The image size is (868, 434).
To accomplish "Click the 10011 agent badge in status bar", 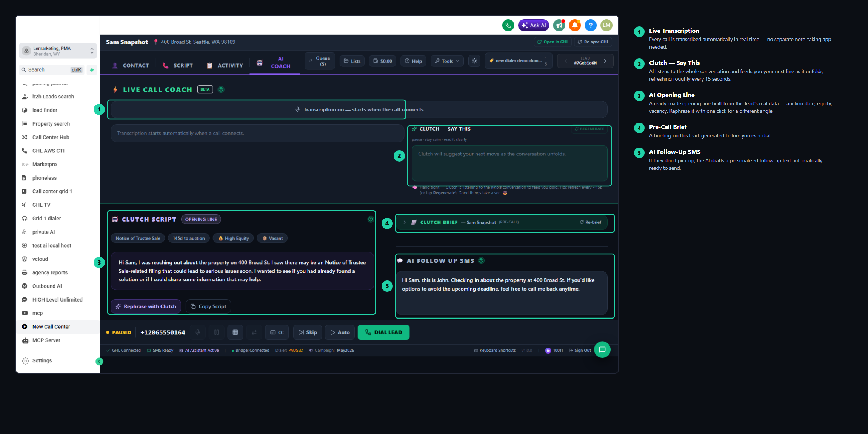I will point(554,351).
